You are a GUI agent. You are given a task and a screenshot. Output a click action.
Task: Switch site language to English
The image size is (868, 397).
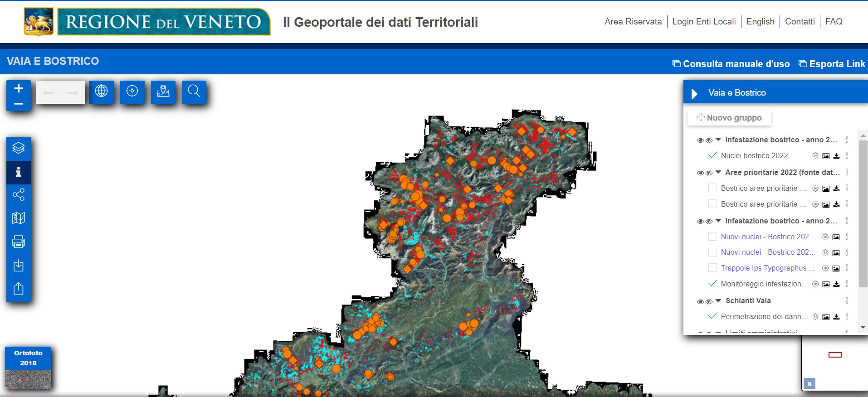pos(760,21)
